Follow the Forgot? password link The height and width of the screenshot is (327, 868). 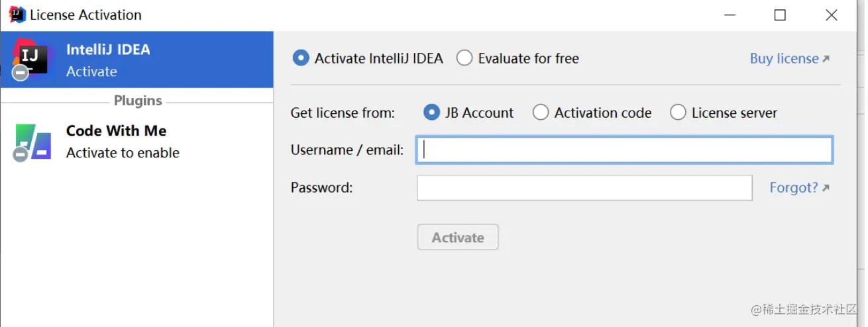click(793, 188)
